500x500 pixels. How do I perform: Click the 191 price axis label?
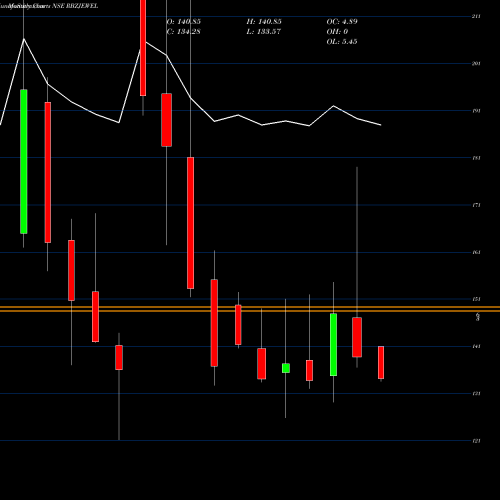point(476,111)
